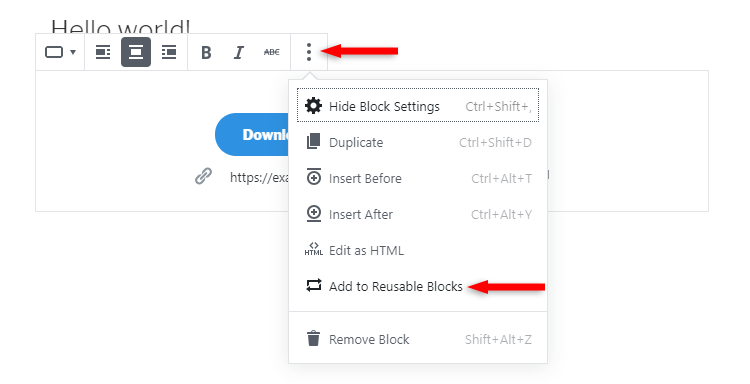The height and width of the screenshot is (384, 750).
Task: Click the trash icon for Remove Block
Action: (x=313, y=338)
